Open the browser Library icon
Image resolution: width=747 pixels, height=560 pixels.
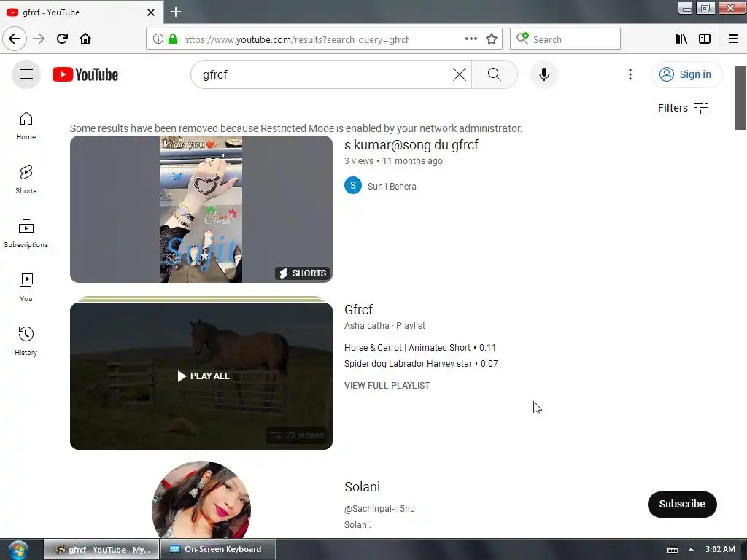pos(681,39)
